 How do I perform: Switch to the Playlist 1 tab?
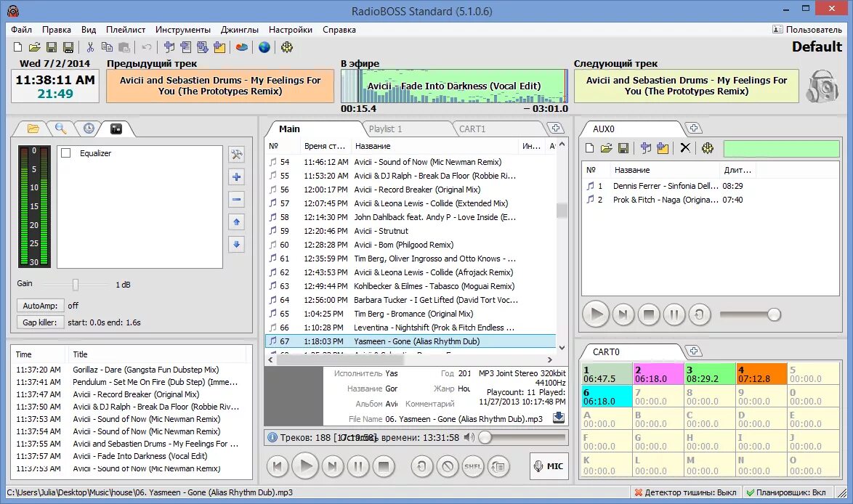[385, 129]
